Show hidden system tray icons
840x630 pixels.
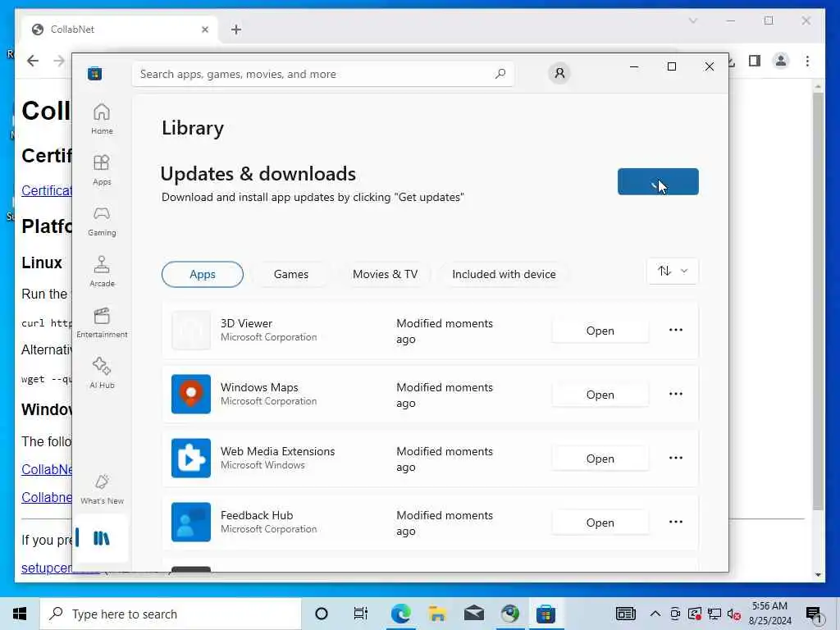(655, 614)
